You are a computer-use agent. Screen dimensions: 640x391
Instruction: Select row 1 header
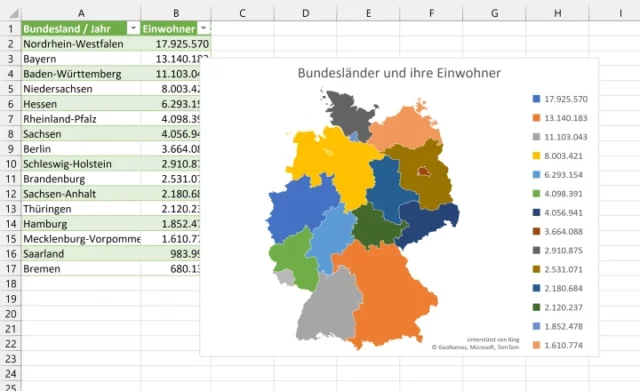coord(11,29)
